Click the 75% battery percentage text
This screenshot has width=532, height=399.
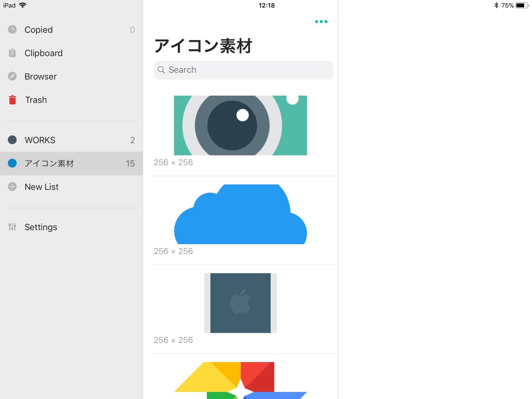pyautogui.click(x=508, y=5)
